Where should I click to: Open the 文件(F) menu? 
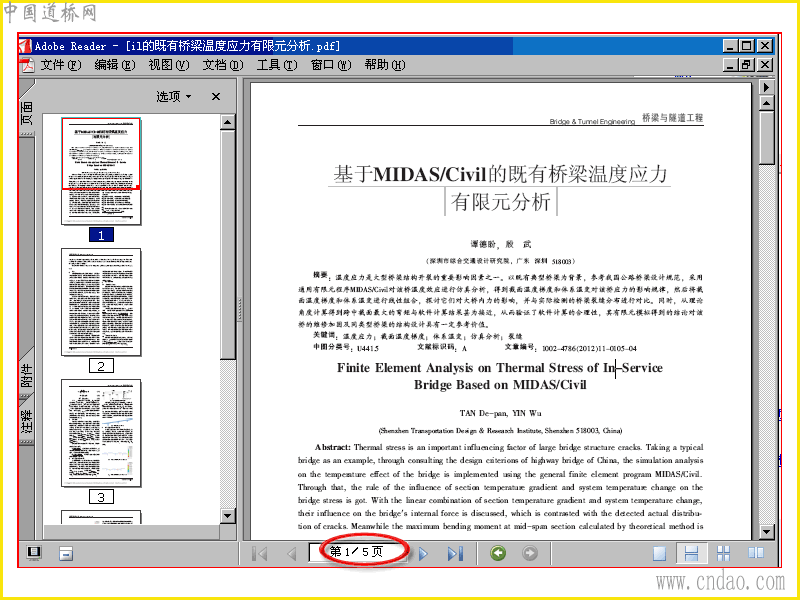(61, 65)
